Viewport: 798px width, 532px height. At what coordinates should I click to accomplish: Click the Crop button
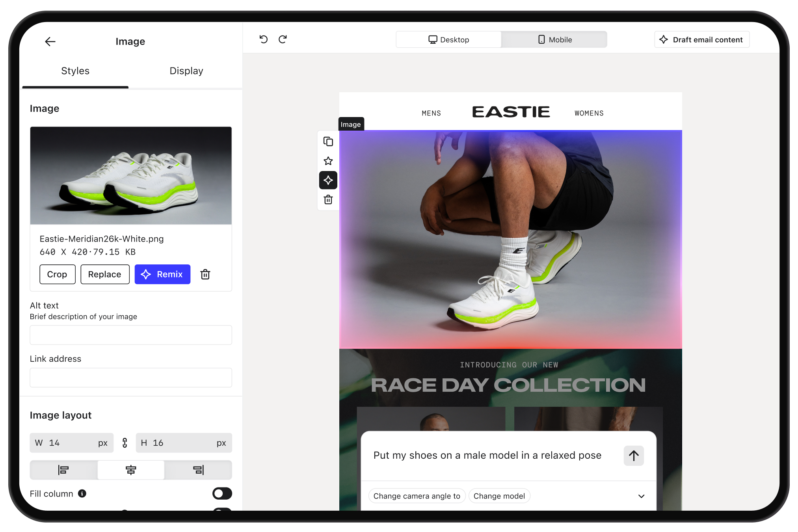point(58,274)
